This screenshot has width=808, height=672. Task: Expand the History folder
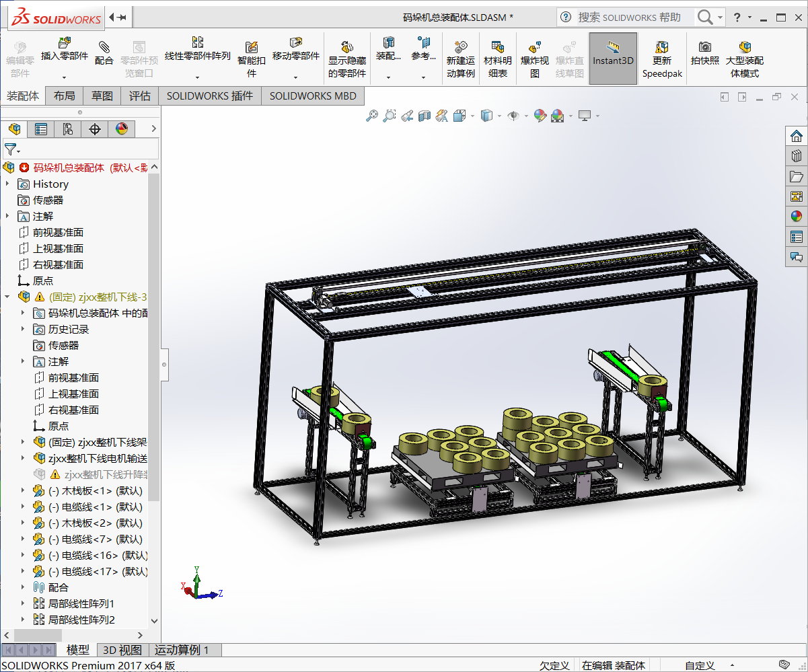point(8,184)
